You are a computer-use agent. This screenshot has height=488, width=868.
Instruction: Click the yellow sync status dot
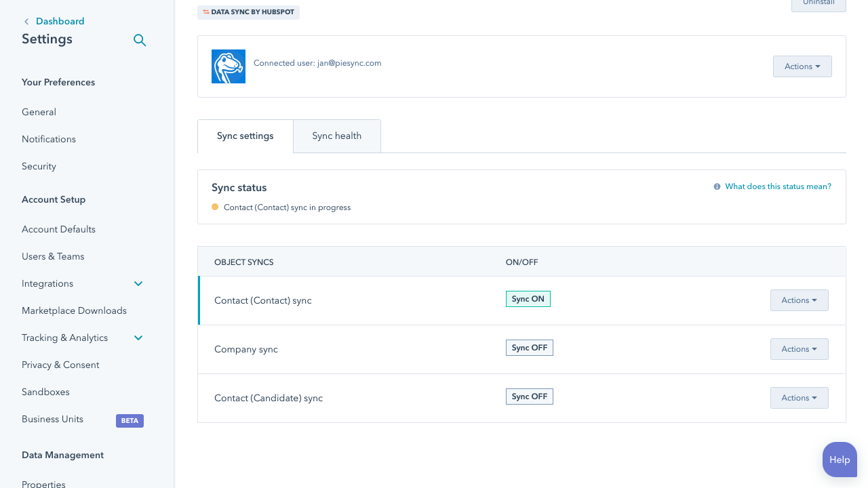click(215, 207)
